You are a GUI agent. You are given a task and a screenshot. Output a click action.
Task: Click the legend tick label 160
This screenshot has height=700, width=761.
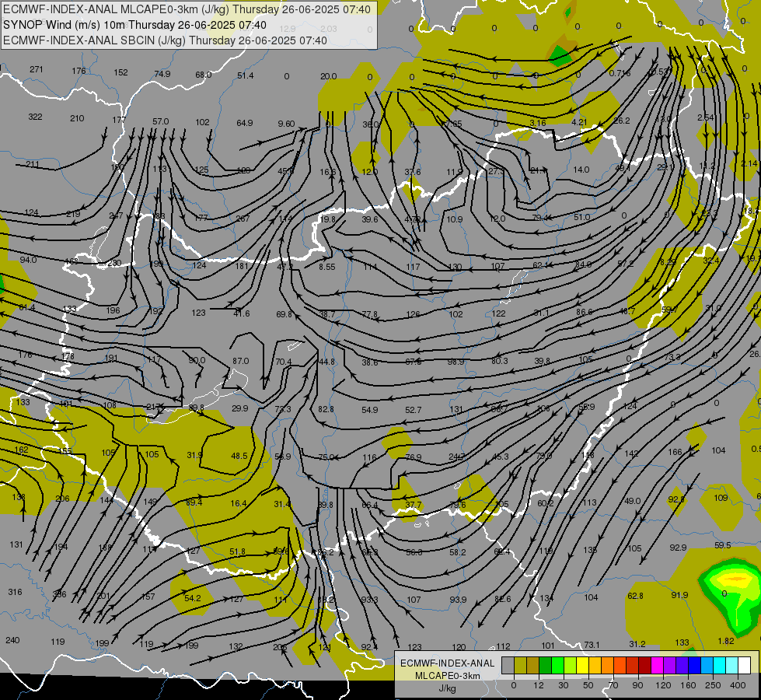(x=688, y=685)
